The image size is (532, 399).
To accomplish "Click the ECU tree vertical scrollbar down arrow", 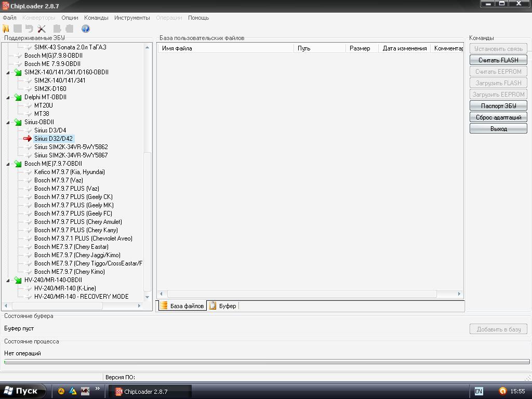I will tap(148, 297).
